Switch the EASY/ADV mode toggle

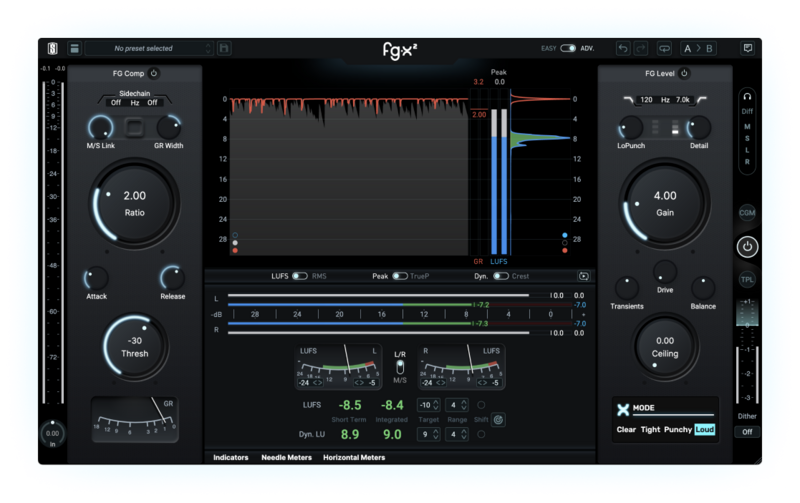point(568,48)
